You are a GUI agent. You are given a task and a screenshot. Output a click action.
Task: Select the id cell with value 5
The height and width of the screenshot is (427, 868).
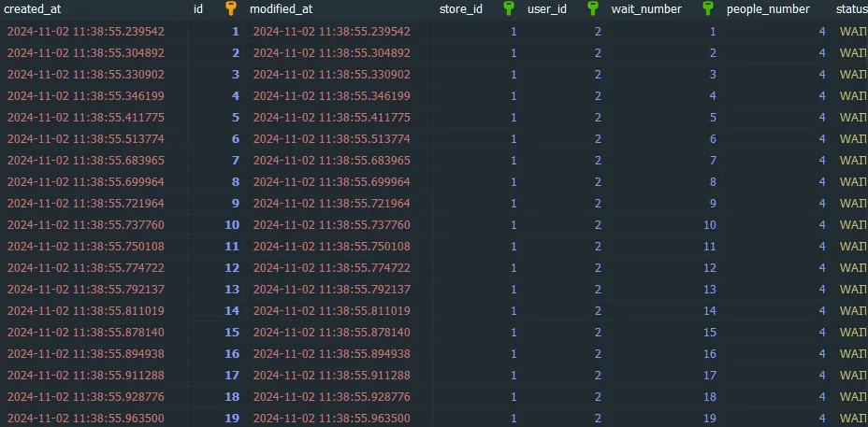click(236, 117)
